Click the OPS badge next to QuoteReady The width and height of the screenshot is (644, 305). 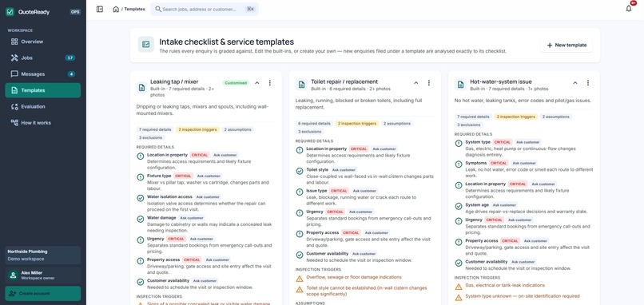click(75, 12)
